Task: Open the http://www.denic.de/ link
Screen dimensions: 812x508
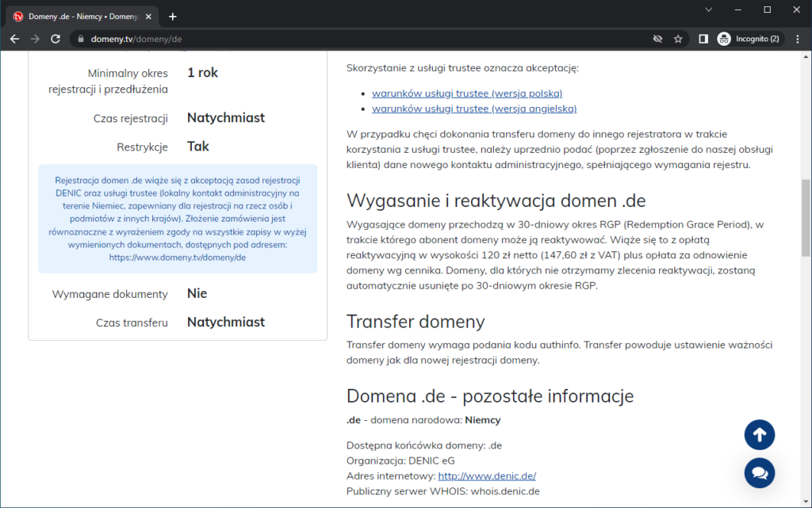Action: (x=487, y=476)
